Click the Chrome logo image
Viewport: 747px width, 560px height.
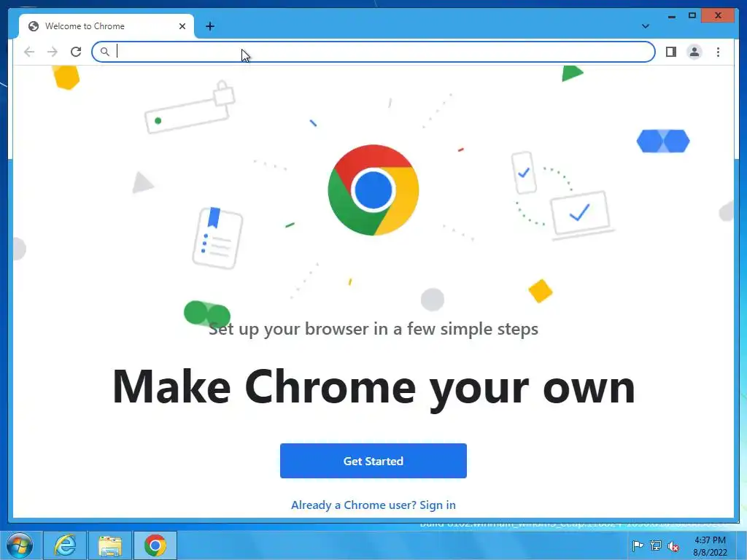coord(373,190)
